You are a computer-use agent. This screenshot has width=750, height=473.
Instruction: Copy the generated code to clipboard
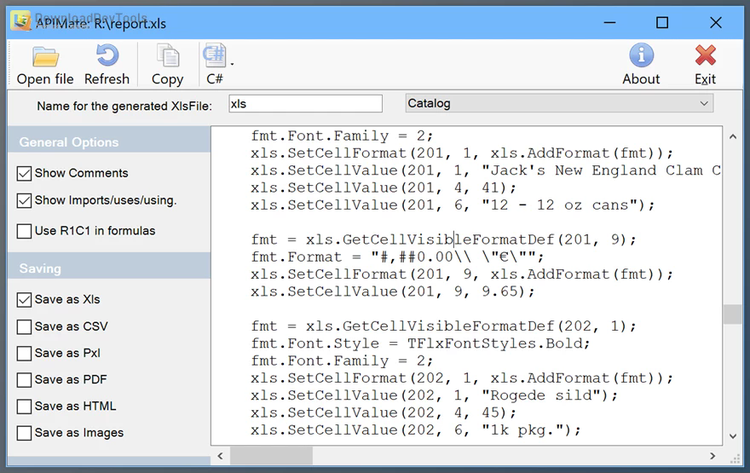167,65
